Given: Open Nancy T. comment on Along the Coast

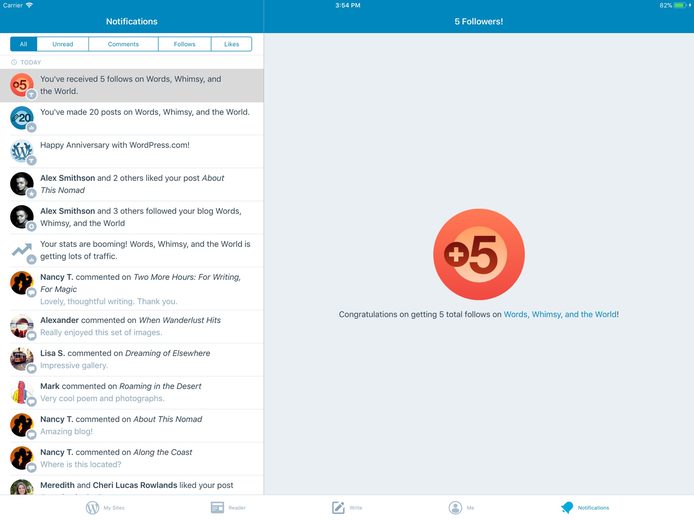Looking at the screenshot, I should [x=131, y=459].
